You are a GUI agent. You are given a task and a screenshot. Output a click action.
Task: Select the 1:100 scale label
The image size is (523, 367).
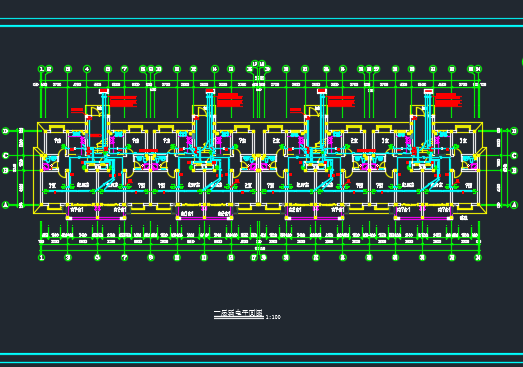273,317
